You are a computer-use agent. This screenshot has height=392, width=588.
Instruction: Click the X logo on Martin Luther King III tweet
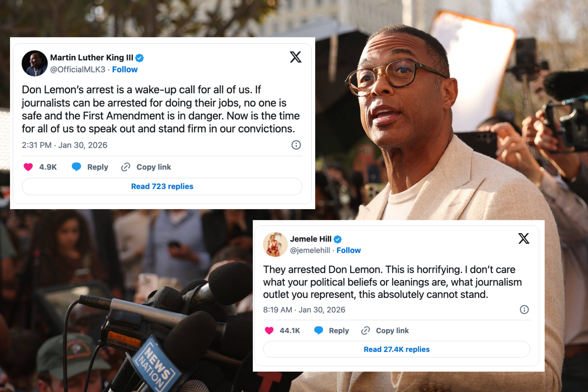pos(295,57)
